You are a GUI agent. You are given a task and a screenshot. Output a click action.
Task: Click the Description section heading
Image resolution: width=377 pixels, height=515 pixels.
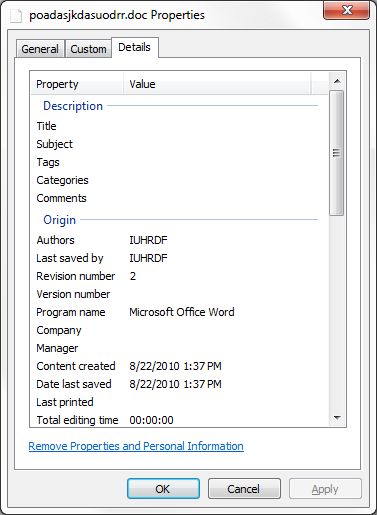click(73, 106)
